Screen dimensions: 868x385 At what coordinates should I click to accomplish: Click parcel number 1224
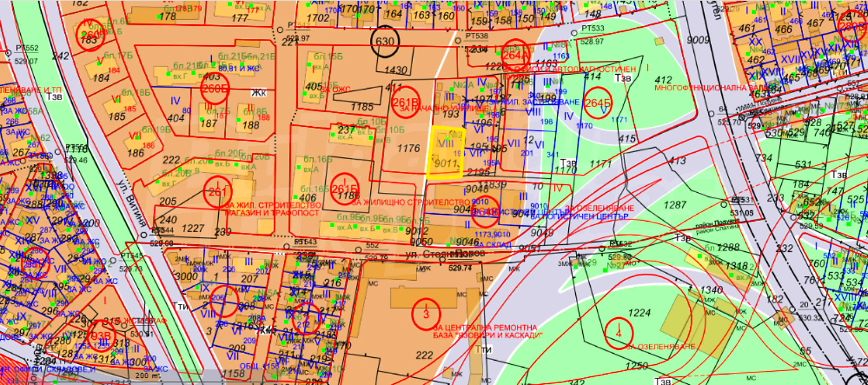[639, 313]
